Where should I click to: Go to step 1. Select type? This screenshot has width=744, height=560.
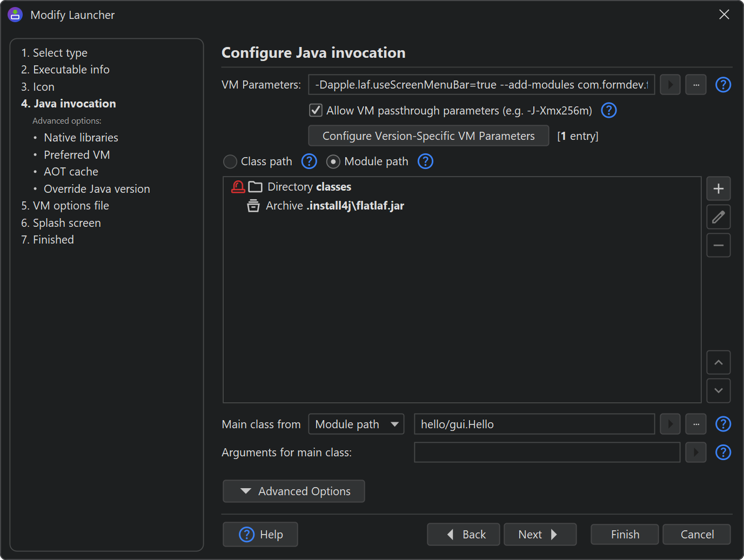[54, 52]
